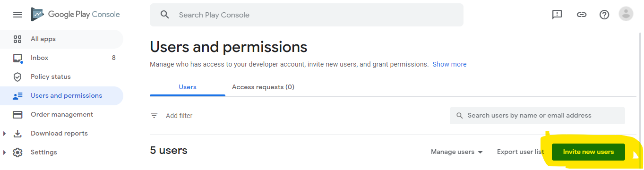Click the Show more link
The width and height of the screenshot is (644, 170).
(x=449, y=64)
